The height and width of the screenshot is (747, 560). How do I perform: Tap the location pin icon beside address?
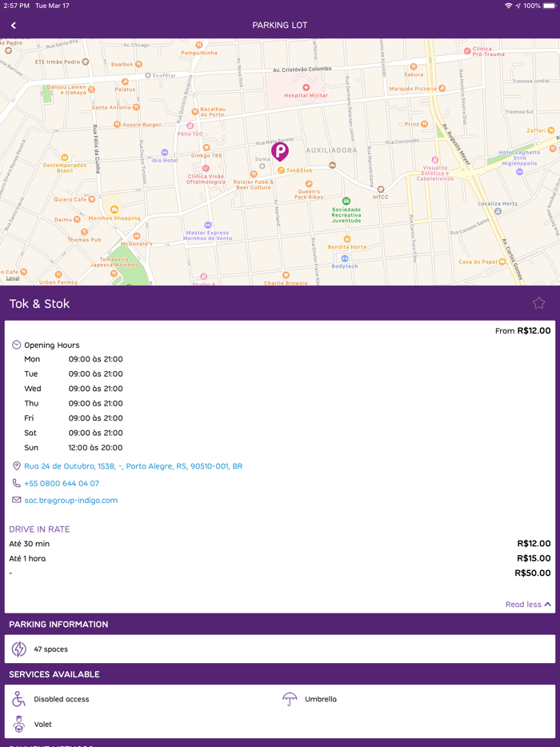tap(17, 466)
